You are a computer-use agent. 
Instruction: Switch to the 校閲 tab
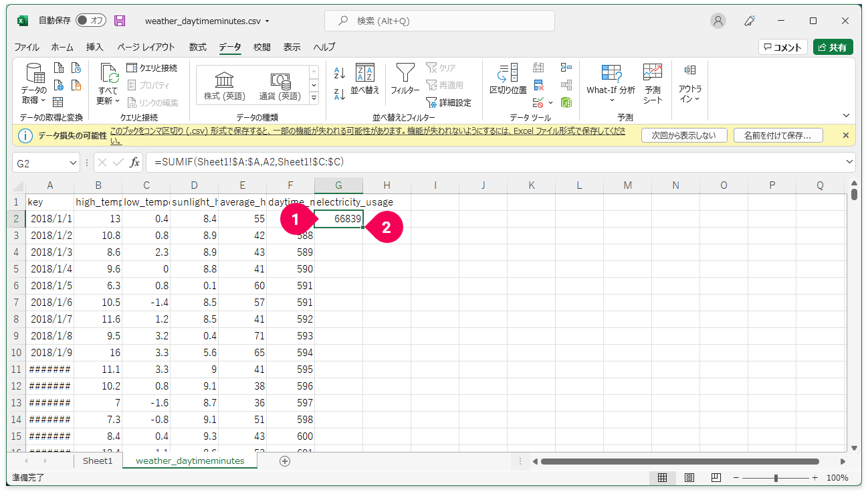262,47
